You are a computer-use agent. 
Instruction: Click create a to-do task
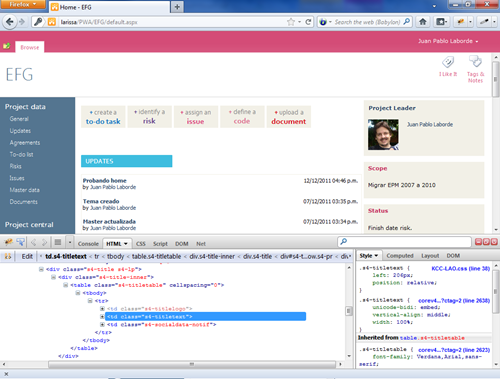click(103, 117)
